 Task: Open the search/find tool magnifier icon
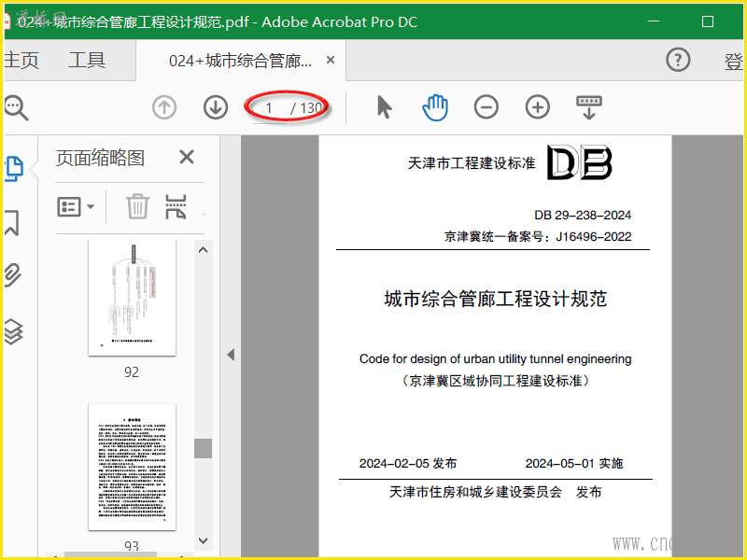click(x=16, y=108)
